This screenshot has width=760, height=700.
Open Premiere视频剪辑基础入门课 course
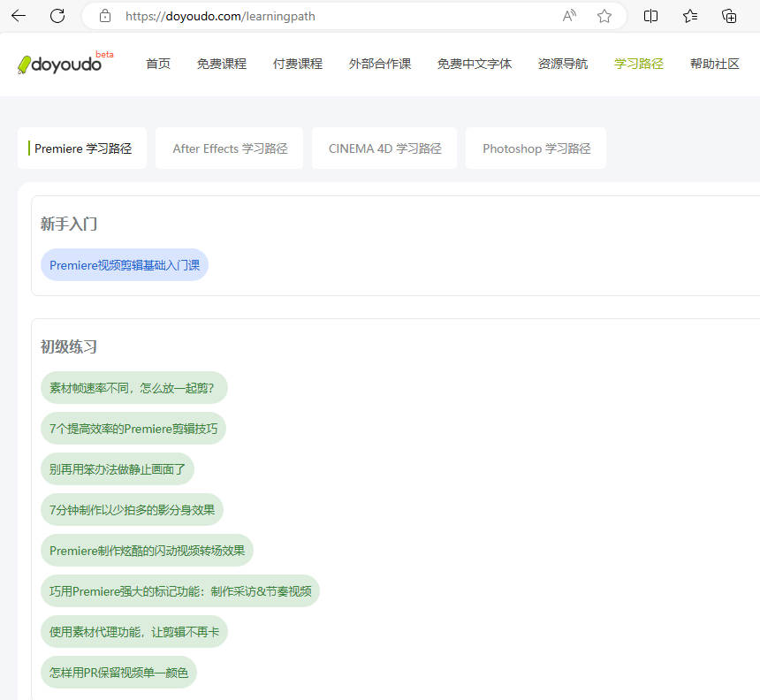(x=125, y=264)
